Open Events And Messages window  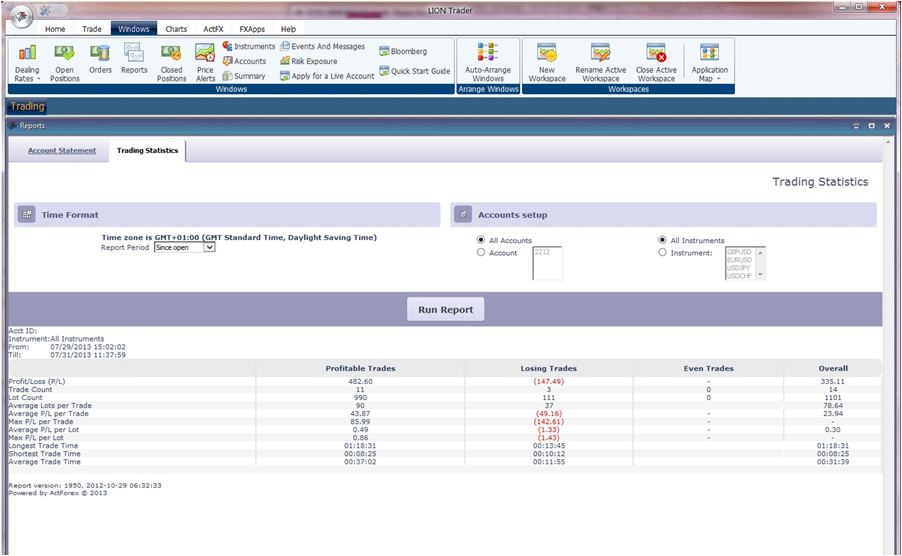323,46
